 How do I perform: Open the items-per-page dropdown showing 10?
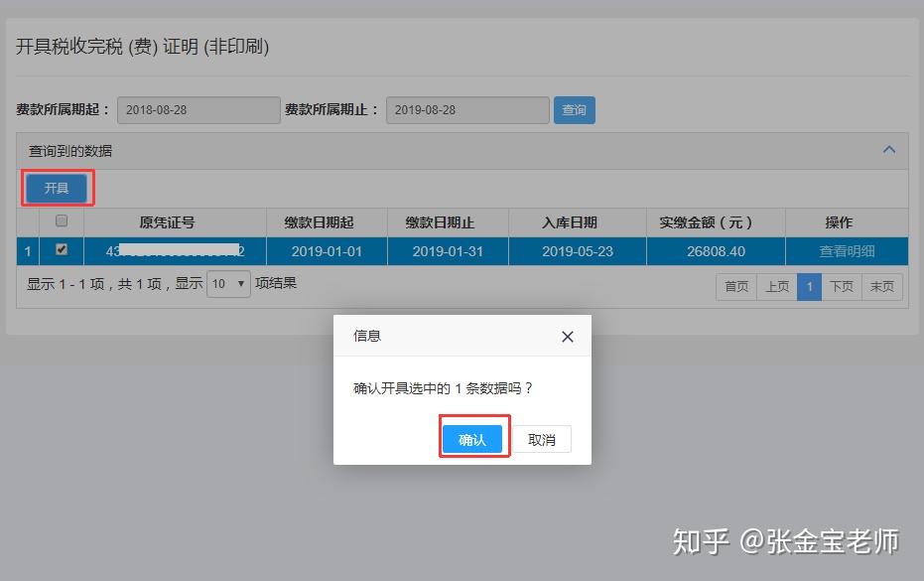[x=228, y=284]
